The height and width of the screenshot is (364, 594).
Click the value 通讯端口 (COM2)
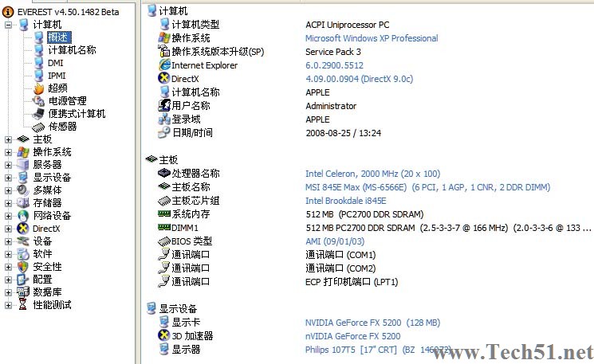pos(340,268)
